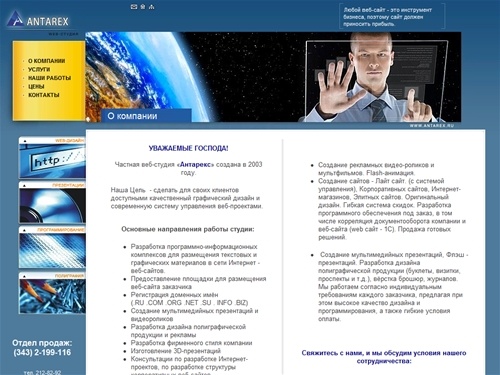Click the www.antarex.ru link under banner
Viewport: 500px width, 375px height.
[x=432, y=126]
